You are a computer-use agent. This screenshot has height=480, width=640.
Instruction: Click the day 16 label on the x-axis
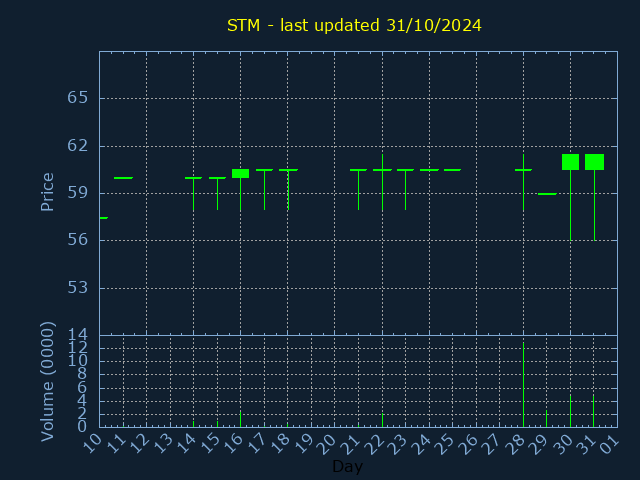point(234,443)
